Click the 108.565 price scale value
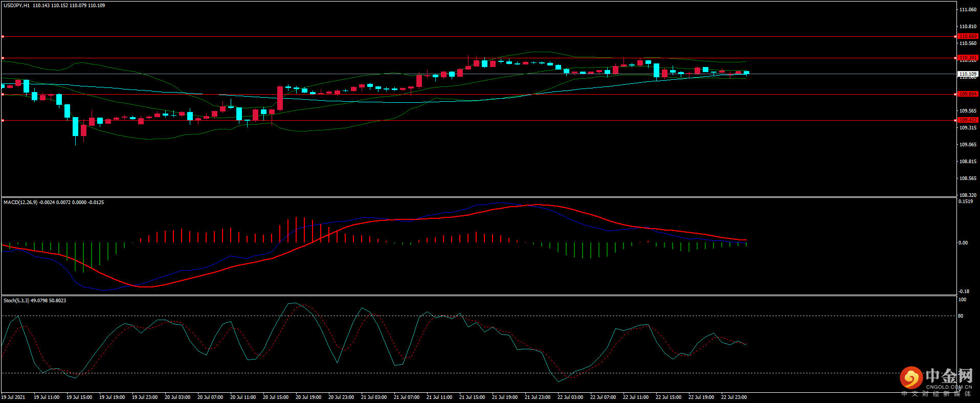980x403 pixels. coord(968,178)
